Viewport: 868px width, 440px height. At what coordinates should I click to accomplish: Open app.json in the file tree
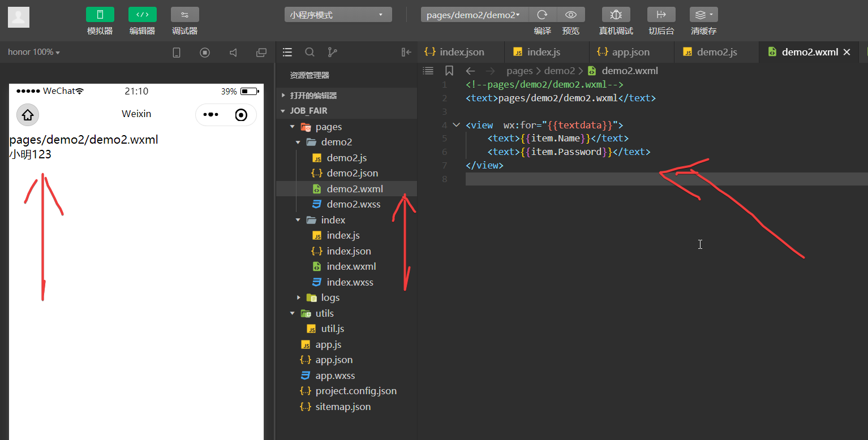[x=346, y=360]
